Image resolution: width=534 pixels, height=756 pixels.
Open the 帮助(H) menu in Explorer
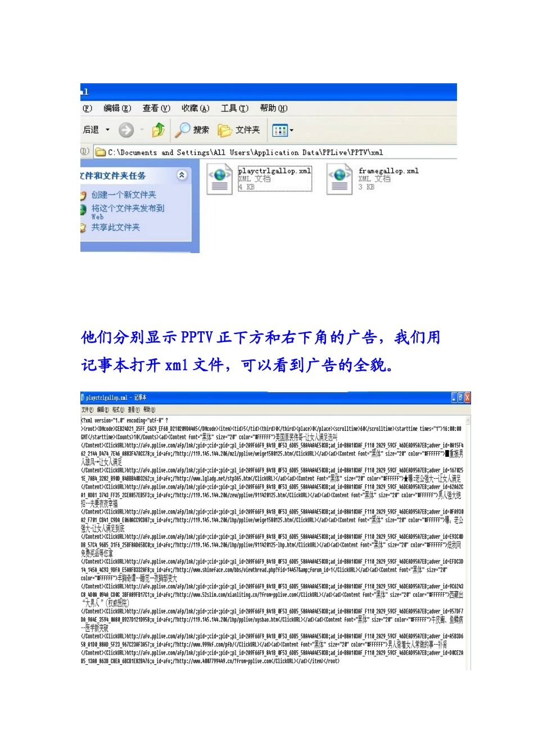(273, 108)
